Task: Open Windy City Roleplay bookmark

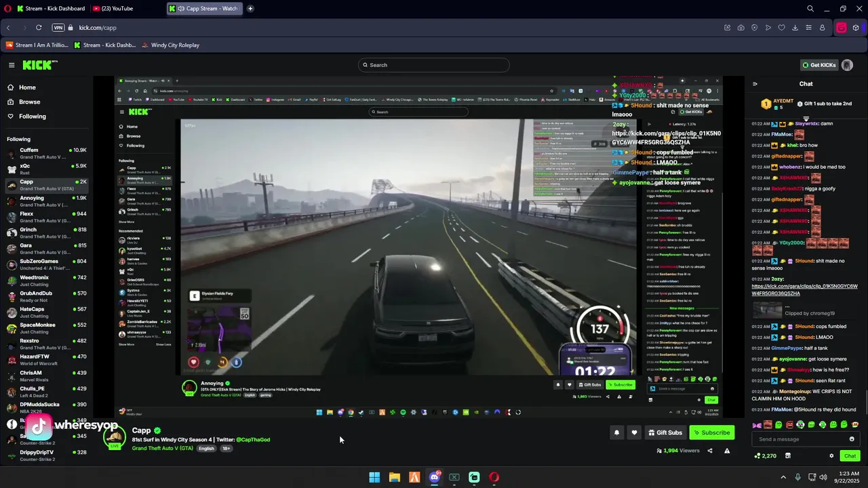Action: (171, 45)
